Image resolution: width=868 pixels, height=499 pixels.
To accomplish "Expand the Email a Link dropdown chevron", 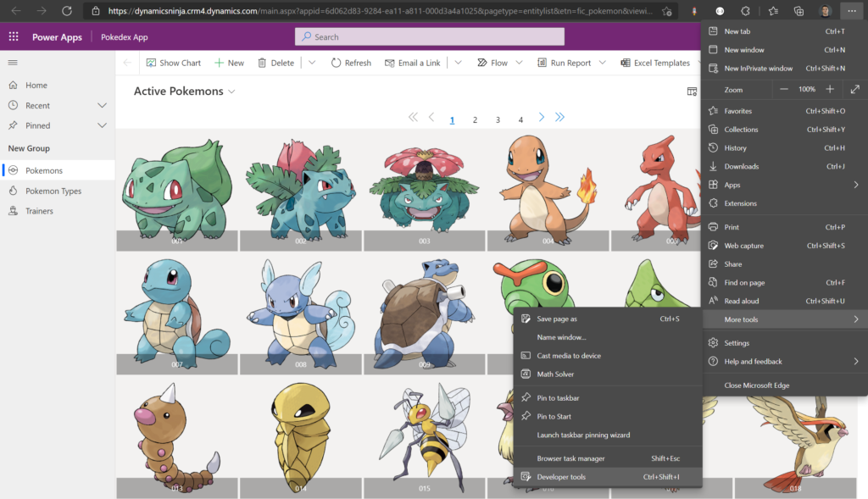I will 459,63.
